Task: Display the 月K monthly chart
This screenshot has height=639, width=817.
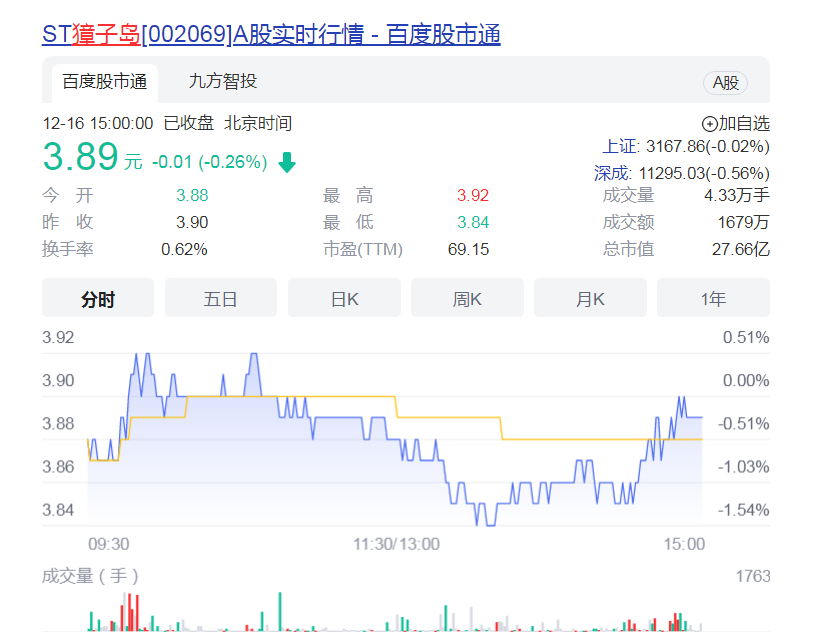Action: point(590,298)
